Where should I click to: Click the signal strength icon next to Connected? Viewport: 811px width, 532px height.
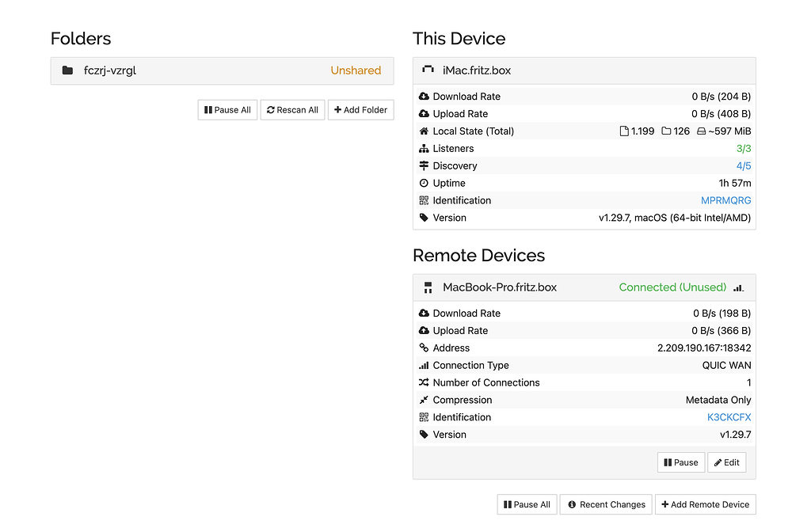coord(738,287)
